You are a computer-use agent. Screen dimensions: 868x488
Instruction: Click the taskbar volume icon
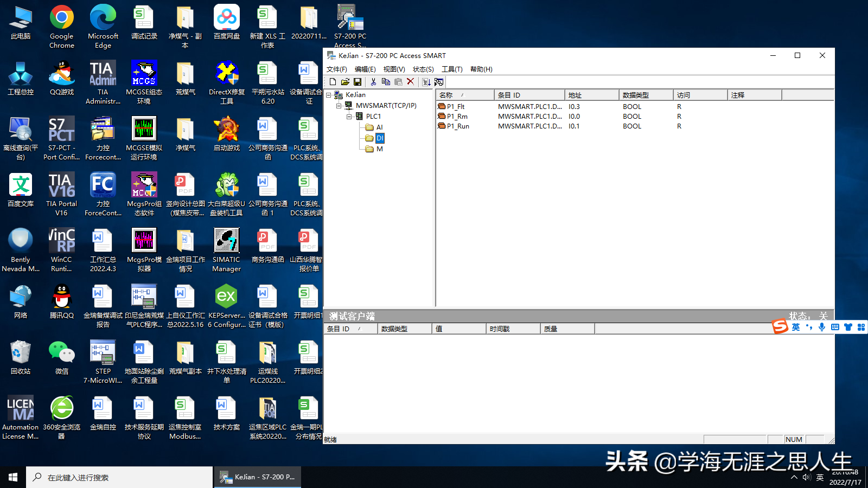(807, 477)
